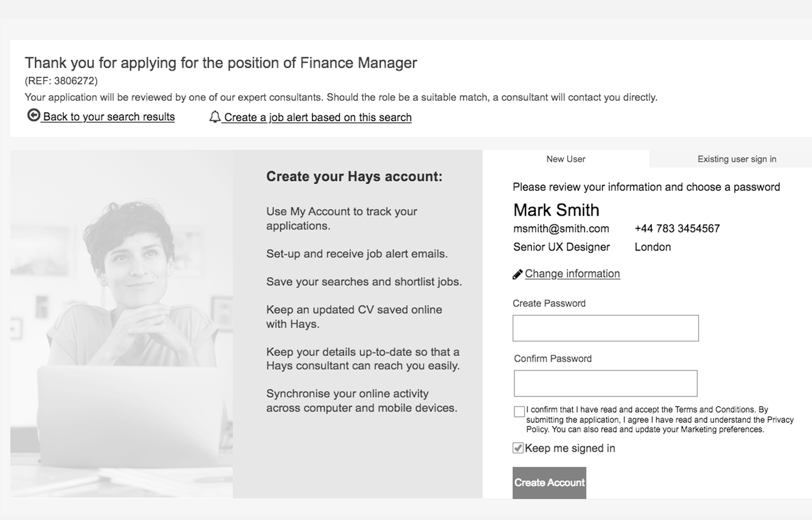This screenshot has width=812, height=520.
Task: Click the Mark Smith name heading
Action: click(x=556, y=210)
